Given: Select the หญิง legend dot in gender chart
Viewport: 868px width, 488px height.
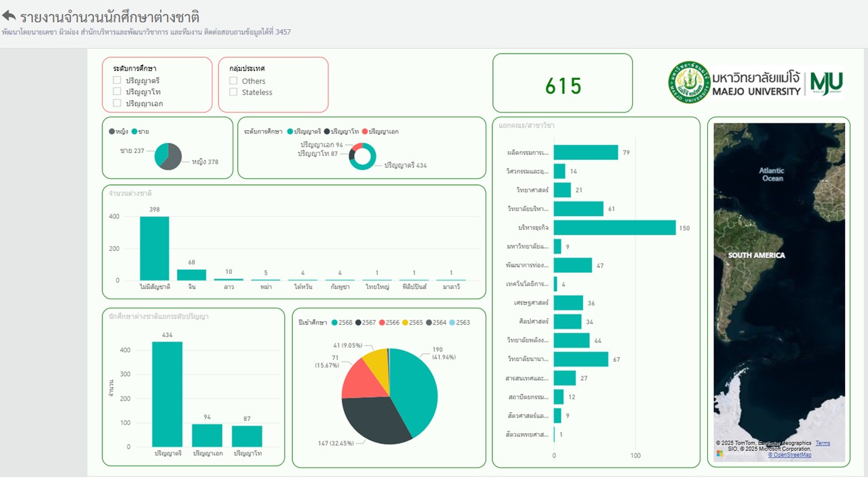Looking at the screenshot, I should click(x=112, y=131).
